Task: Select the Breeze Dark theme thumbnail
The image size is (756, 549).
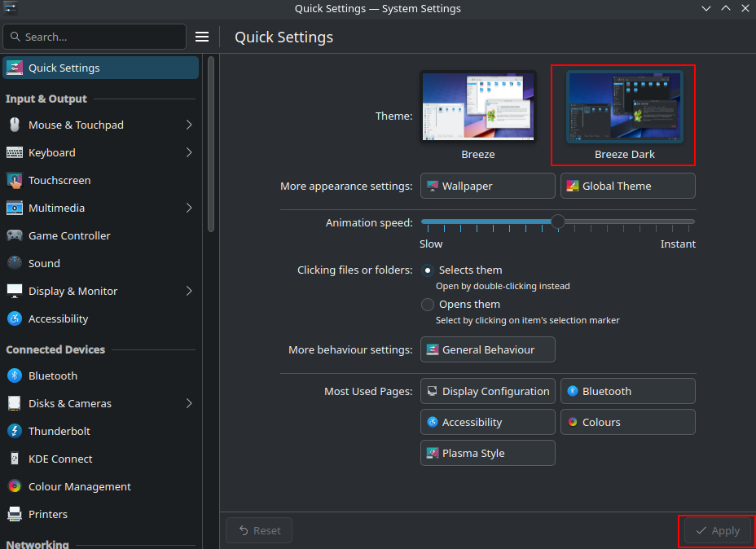Action: click(624, 107)
